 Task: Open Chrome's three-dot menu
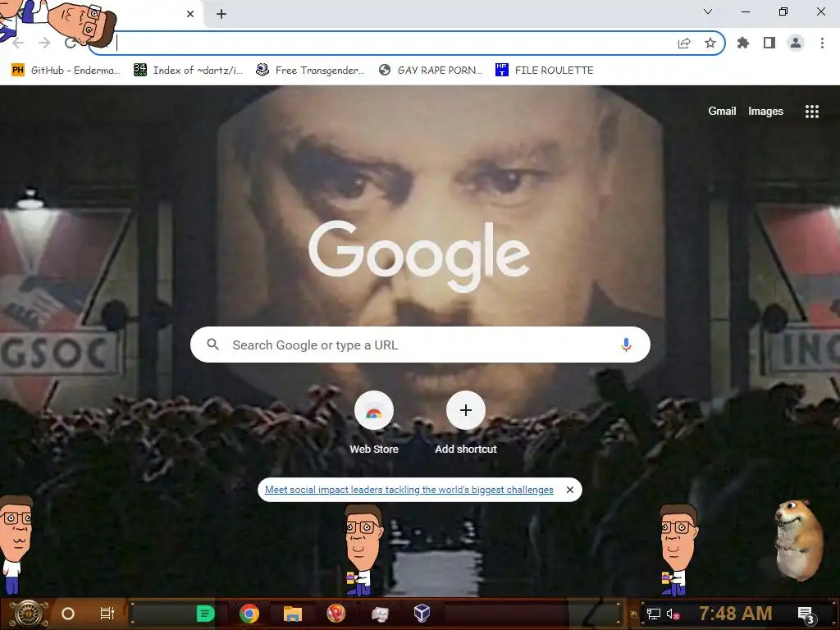pos(822,43)
